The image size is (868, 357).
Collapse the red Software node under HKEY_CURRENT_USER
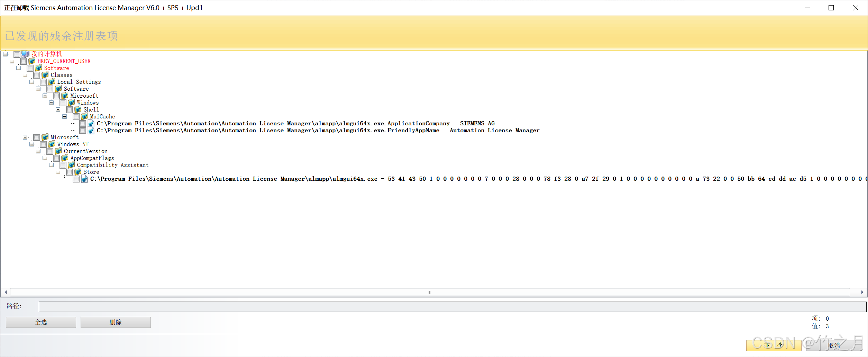(x=18, y=68)
